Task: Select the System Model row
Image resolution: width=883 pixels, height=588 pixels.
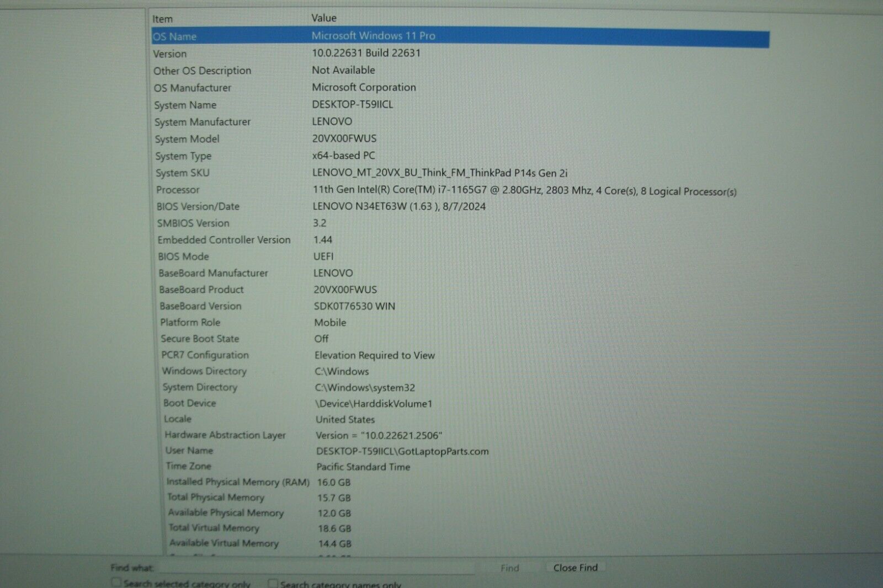Action: 460,139
